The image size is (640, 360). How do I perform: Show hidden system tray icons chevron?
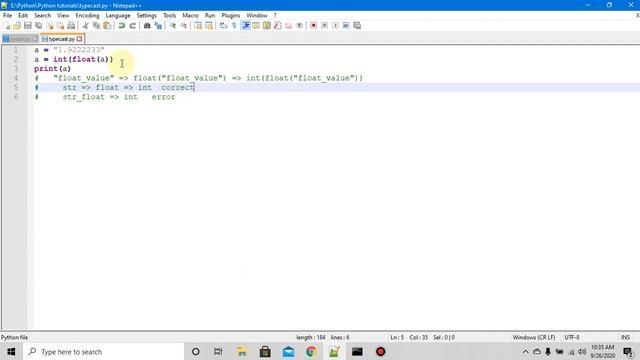525,352
